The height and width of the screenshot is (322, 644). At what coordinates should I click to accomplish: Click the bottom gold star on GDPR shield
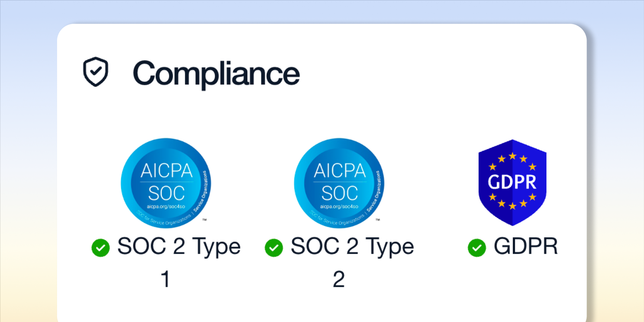coord(512,206)
